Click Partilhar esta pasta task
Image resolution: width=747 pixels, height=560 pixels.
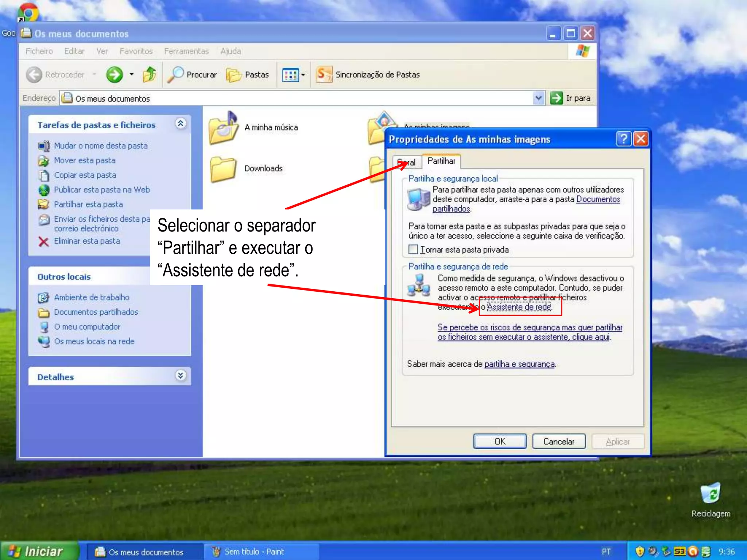pos(88,205)
